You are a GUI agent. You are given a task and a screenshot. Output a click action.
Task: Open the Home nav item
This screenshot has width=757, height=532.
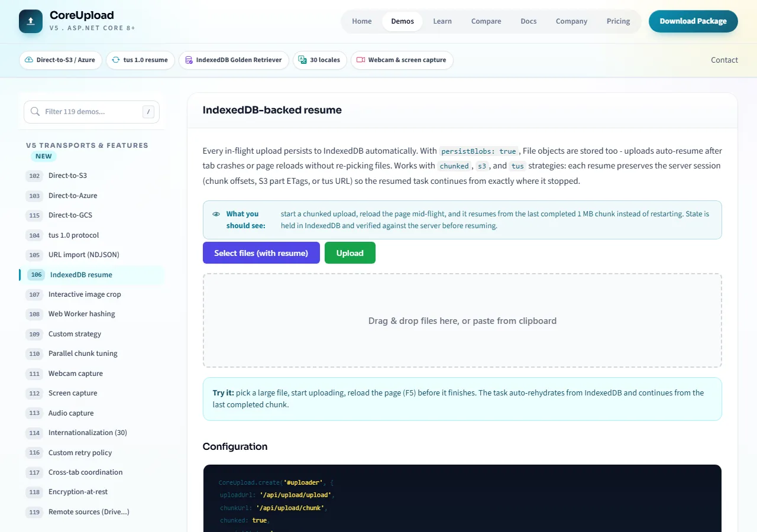362,21
